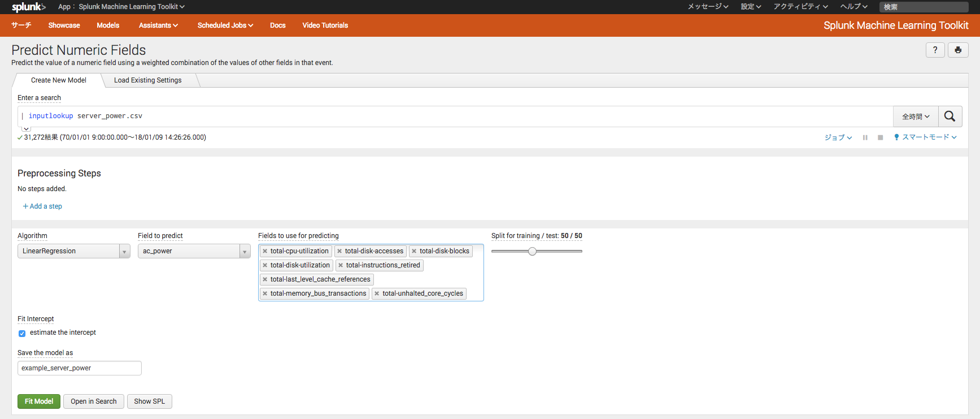Expand the Assistants menu
Image resolution: width=980 pixels, height=419 pixels.
pos(158,25)
